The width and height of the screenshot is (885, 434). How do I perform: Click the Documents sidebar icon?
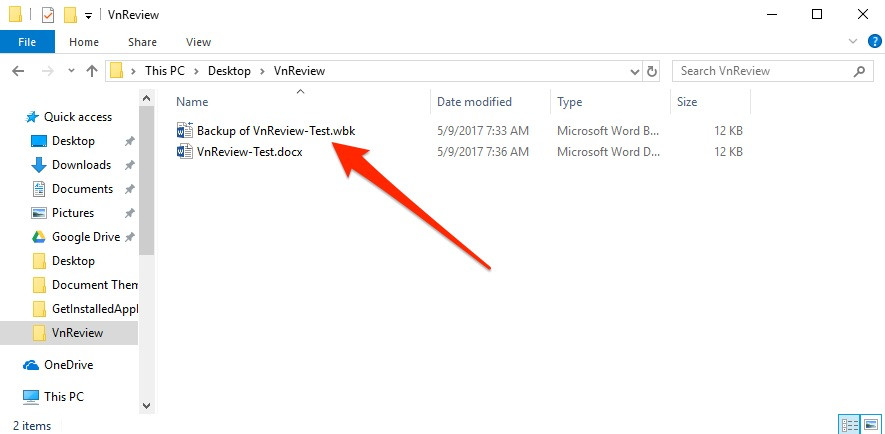(x=38, y=189)
